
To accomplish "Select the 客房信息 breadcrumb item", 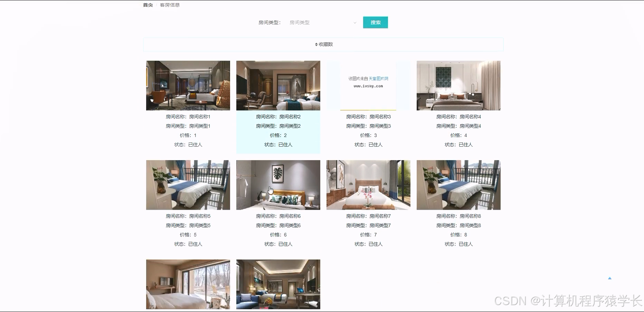I will pos(169,5).
